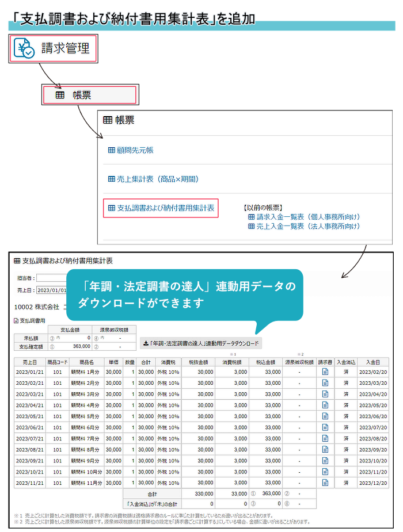The height and width of the screenshot is (532, 403).
Task: Click the 請求管理 yen document icon
Action: point(25,49)
